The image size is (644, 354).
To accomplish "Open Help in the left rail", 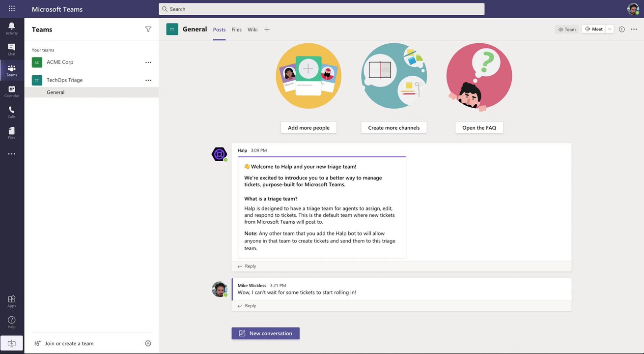I will coord(12,322).
